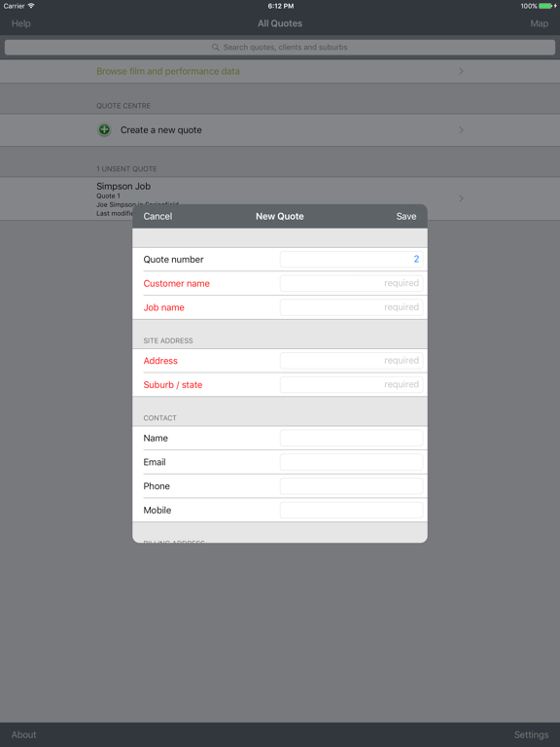This screenshot has width=560, height=747.
Task: Open Settings from the bottom bar
Action: [531, 734]
